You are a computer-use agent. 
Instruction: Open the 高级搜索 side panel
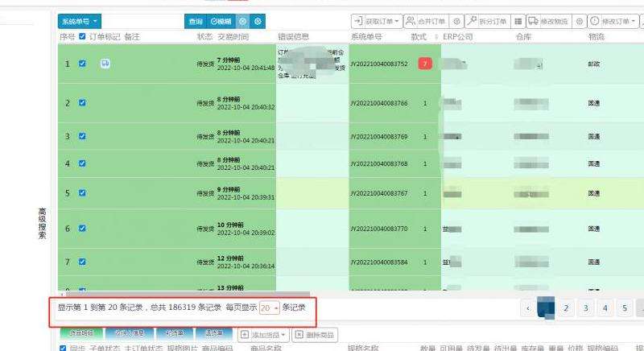pos(43,223)
